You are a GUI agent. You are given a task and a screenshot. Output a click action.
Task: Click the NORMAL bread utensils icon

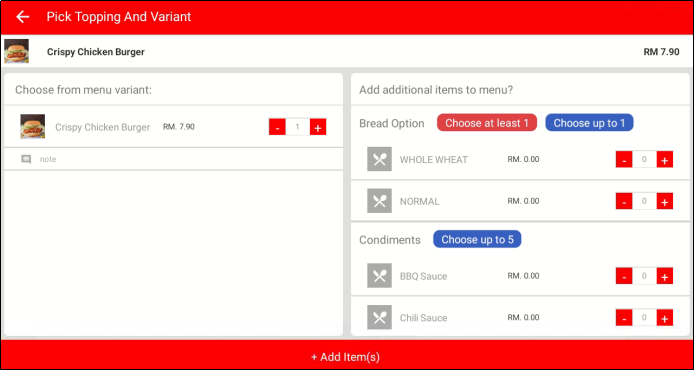379,201
